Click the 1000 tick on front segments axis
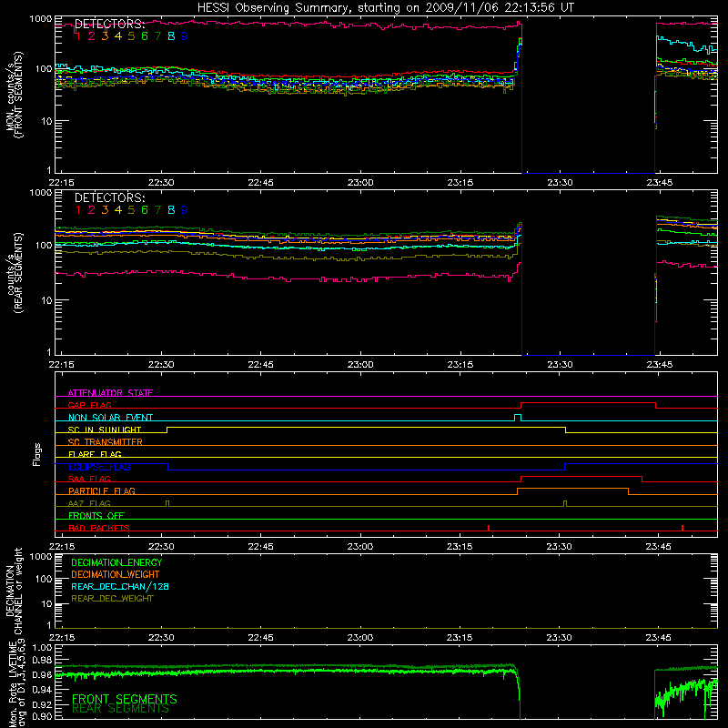This screenshot has height=728, width=728. [41, 19]
